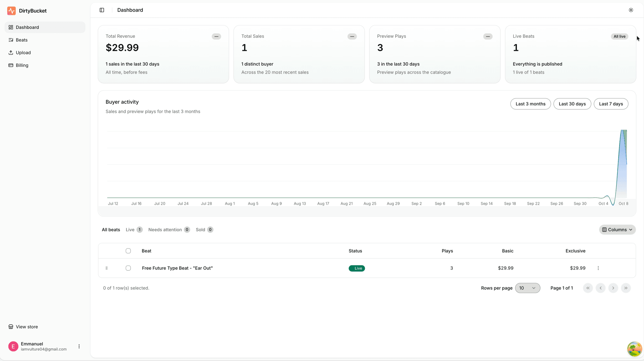The height and width of the screenshot is (361, 644).
Task: Go to previous page of table
Action: pos(601,288)
